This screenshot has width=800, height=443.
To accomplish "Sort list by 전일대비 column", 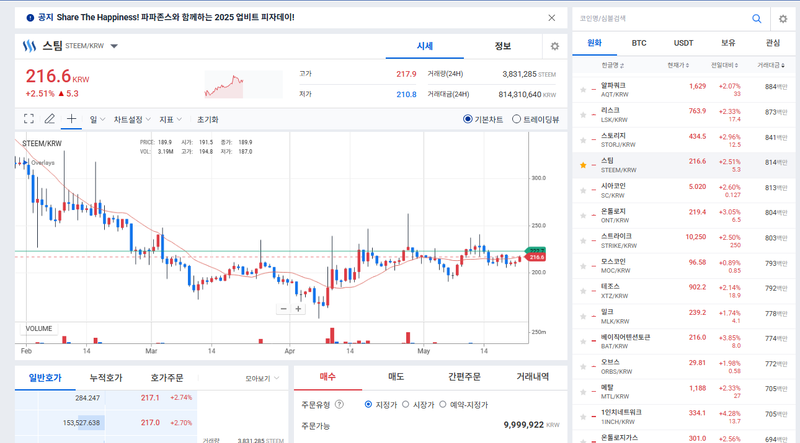I will click(x=724, y=65).
